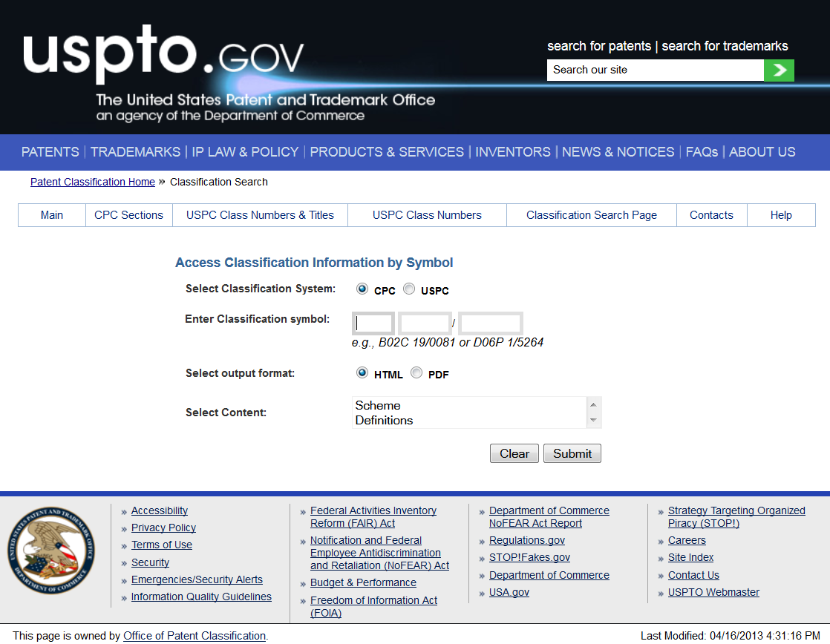
Task: Select Scheme in the content list
Action: 378,405
